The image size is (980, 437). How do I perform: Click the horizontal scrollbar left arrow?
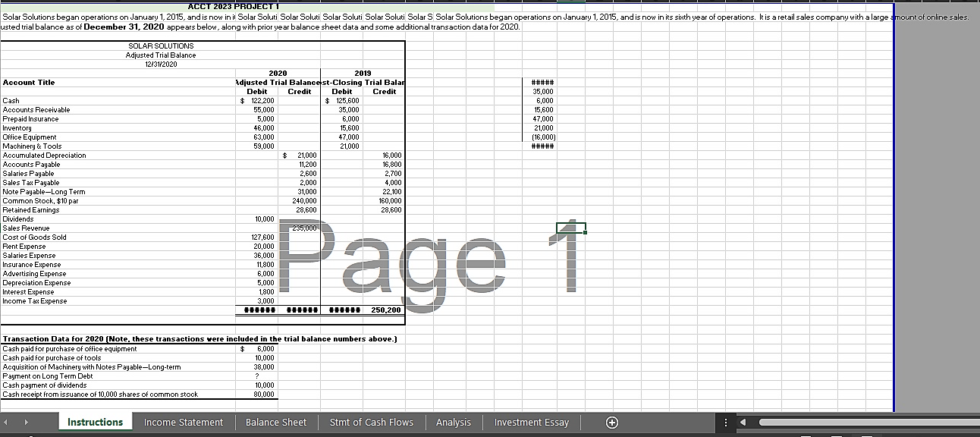pos(743,423)
